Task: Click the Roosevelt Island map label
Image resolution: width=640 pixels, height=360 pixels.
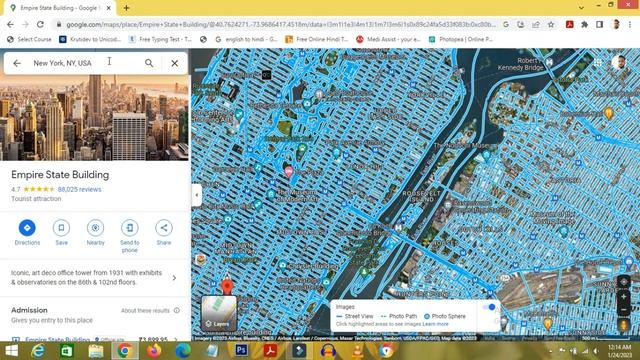Action: [421, 196]
